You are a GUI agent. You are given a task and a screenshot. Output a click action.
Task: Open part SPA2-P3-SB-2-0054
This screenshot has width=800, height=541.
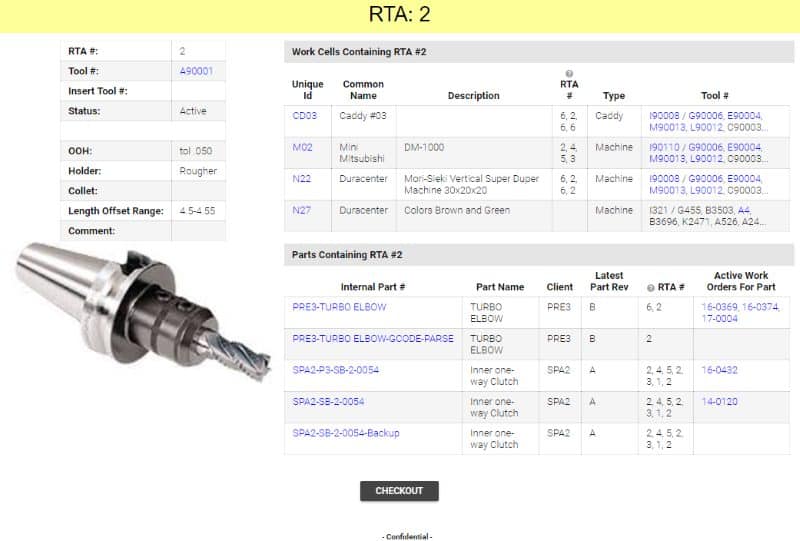tap(336, 370)
